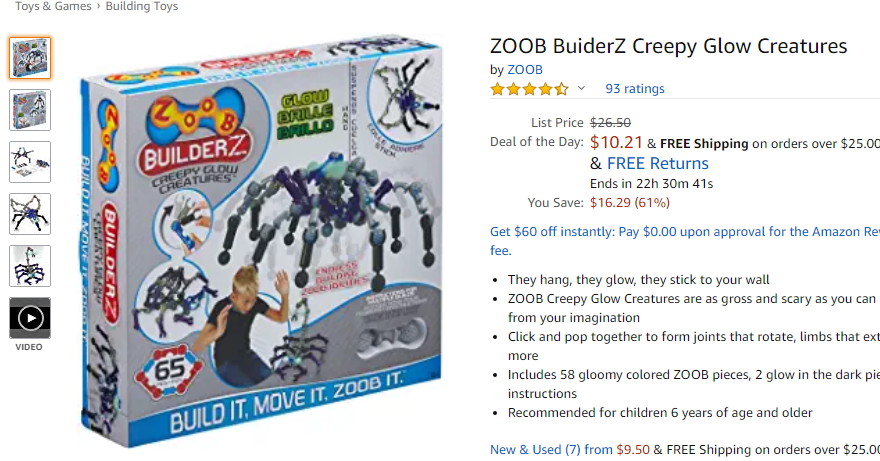View fifth thumbnail of the scorpion creature
880x461 pixels.
point(30,266)
